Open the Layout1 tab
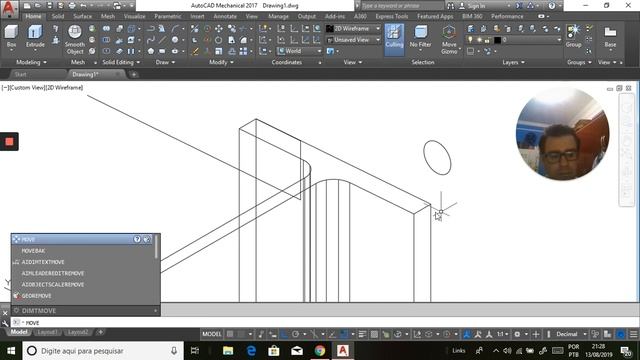 (x=47, y=332)
